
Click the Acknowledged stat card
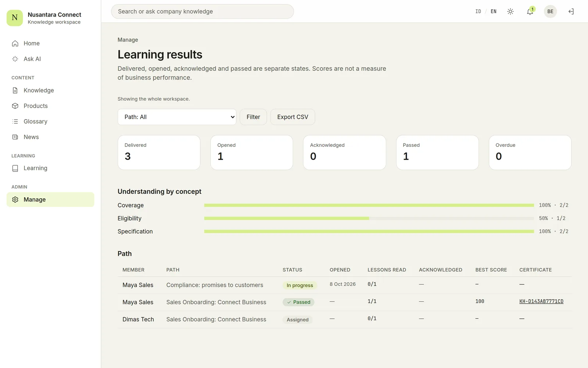(x=344, y=152)
